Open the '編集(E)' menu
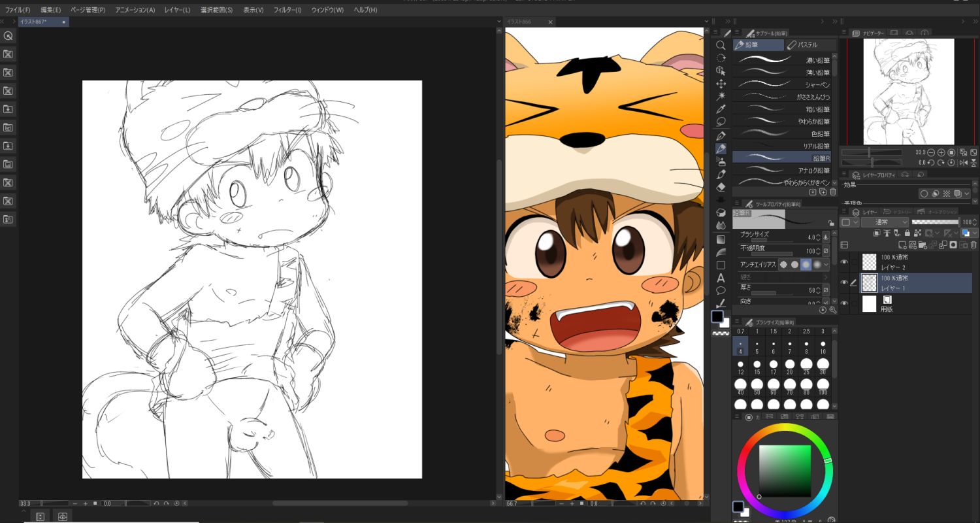Image resolution: width=980 pixels, height=523 pixels. (50, 10)
